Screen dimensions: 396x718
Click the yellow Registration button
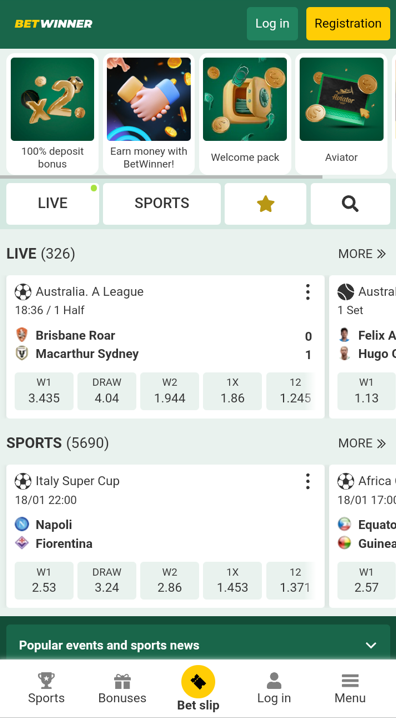pyautogui.click(x=348, y=24)
